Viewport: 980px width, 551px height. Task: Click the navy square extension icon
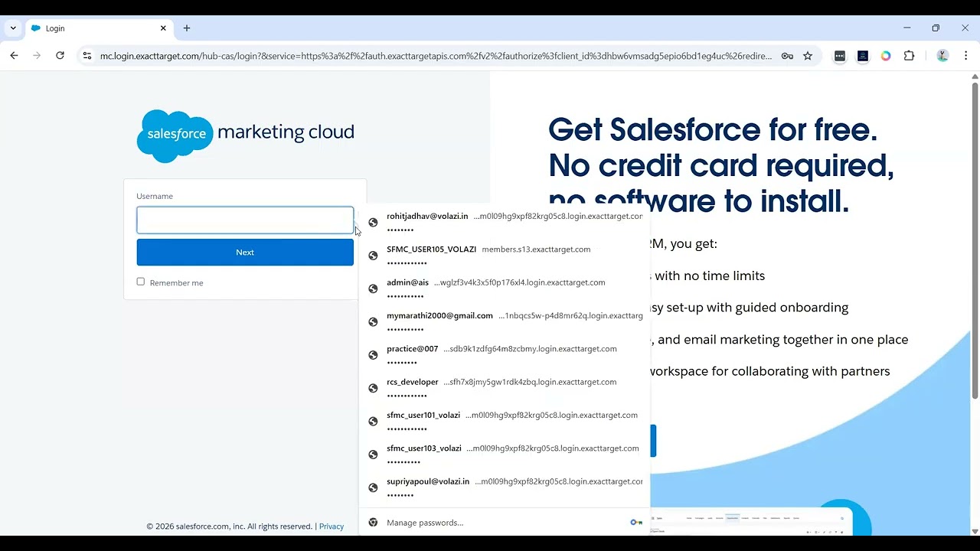pos(863,56)
